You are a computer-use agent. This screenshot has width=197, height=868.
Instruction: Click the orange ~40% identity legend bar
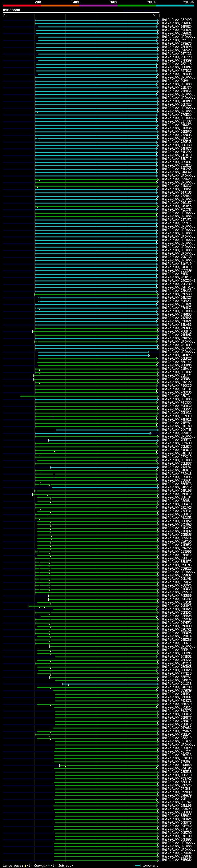pyautogui.click(x=60, y=6)
